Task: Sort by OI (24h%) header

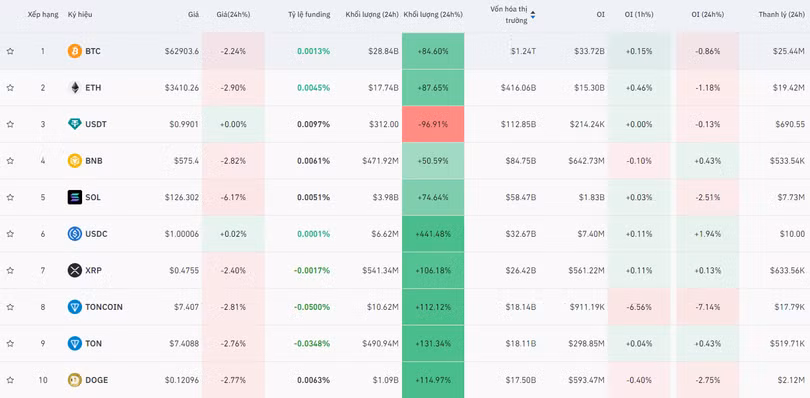Action: [707, 14]
